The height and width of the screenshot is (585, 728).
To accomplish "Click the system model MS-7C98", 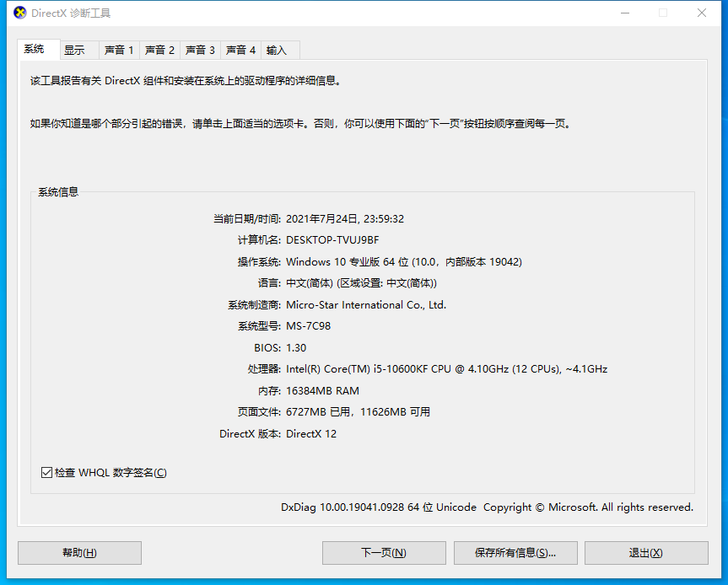I will [x=308, y=326].
